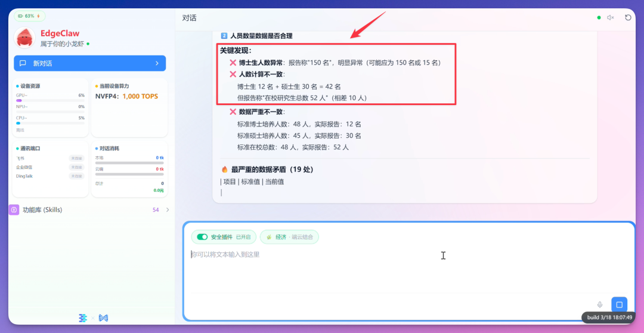Click the 关键发现 text

pyautogui.click(x=236, y=51)
